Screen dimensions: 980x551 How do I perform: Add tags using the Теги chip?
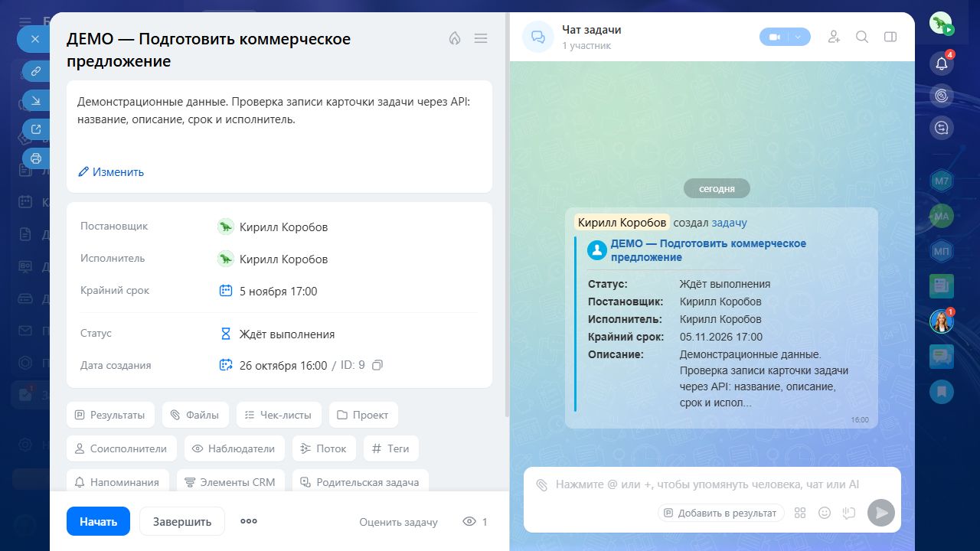coord(391,448)
